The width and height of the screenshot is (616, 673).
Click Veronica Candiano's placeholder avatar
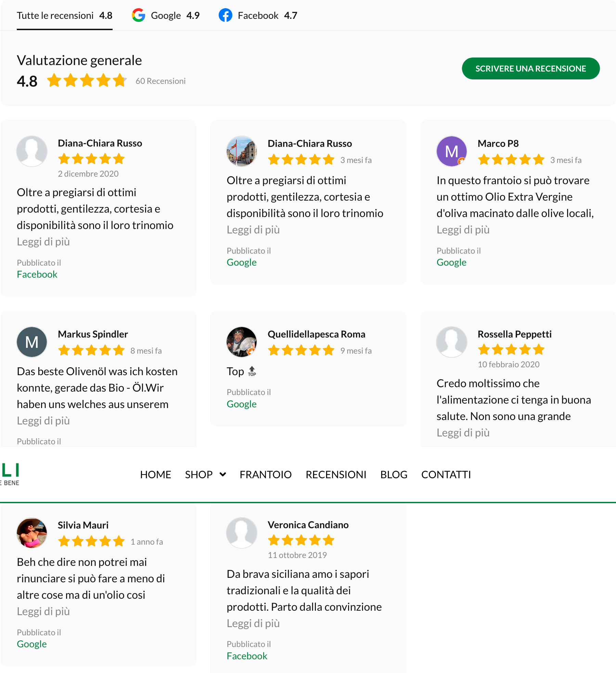pos(242,533)
